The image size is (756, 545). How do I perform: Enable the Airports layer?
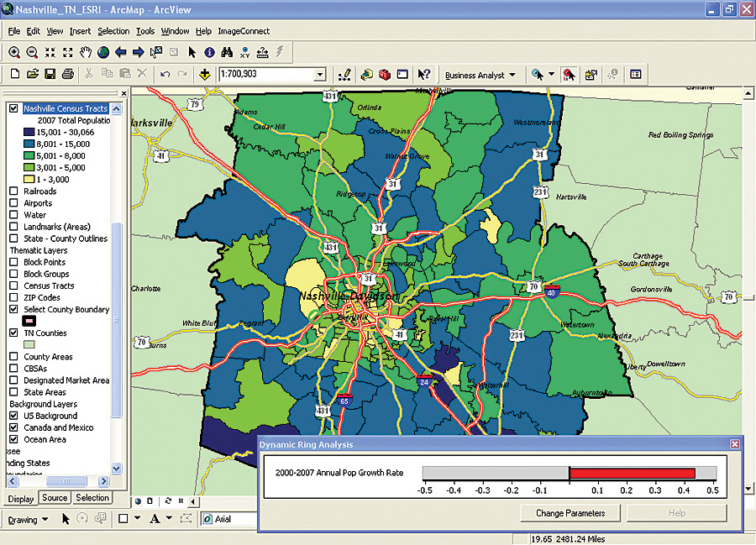click(x=13, y=203)
